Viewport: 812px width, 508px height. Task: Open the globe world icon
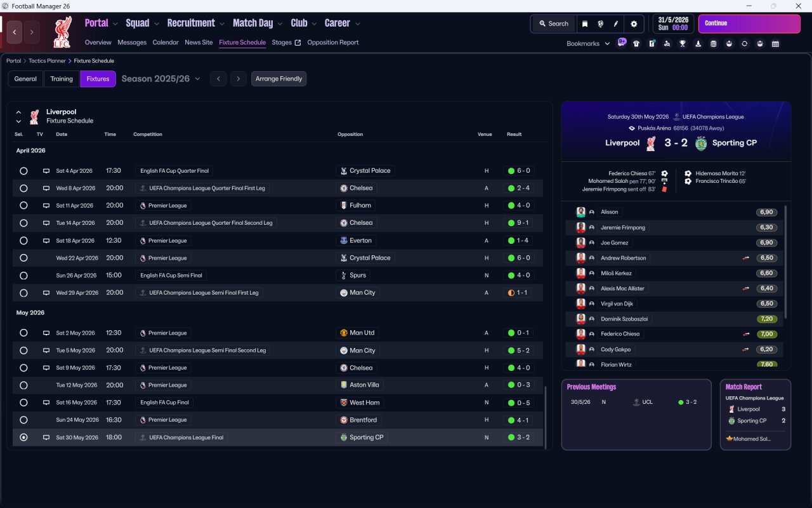click(x=600, y=23)
